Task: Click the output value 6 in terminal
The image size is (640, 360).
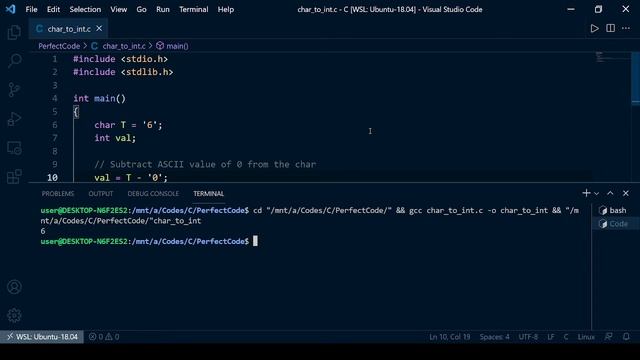Action: (43, 231)
